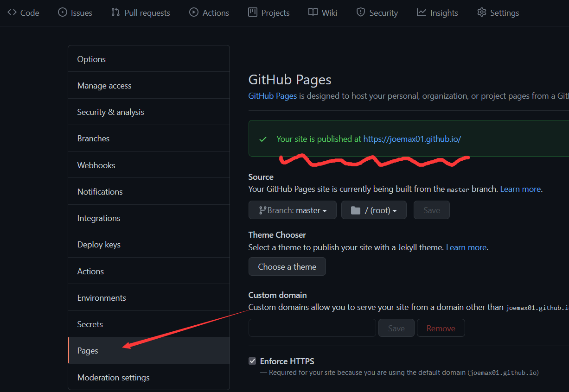Image resolution: width=569 pixels, height=392 pixels.
Task: Go to the Actions repository tab
Action: click(209, 13)
